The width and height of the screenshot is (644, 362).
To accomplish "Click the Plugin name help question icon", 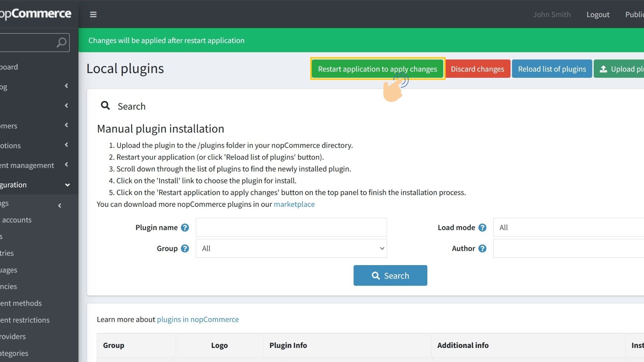I will tap(185, 228).
